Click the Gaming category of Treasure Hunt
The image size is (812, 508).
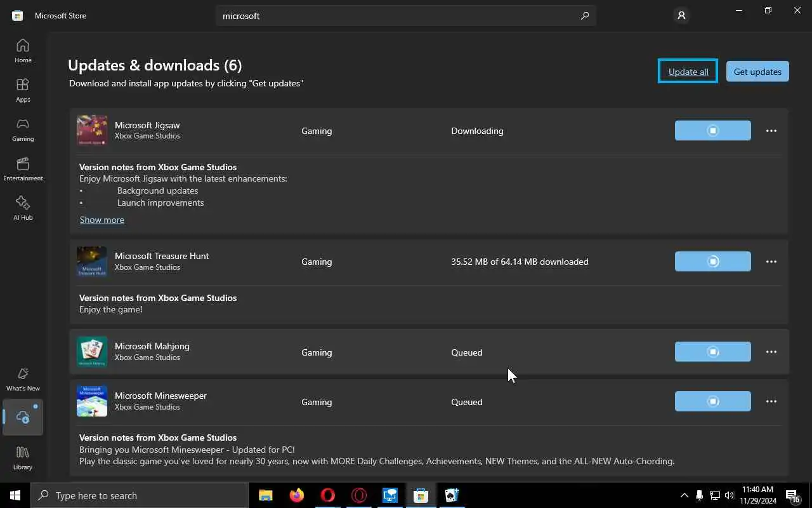(317, 262)
